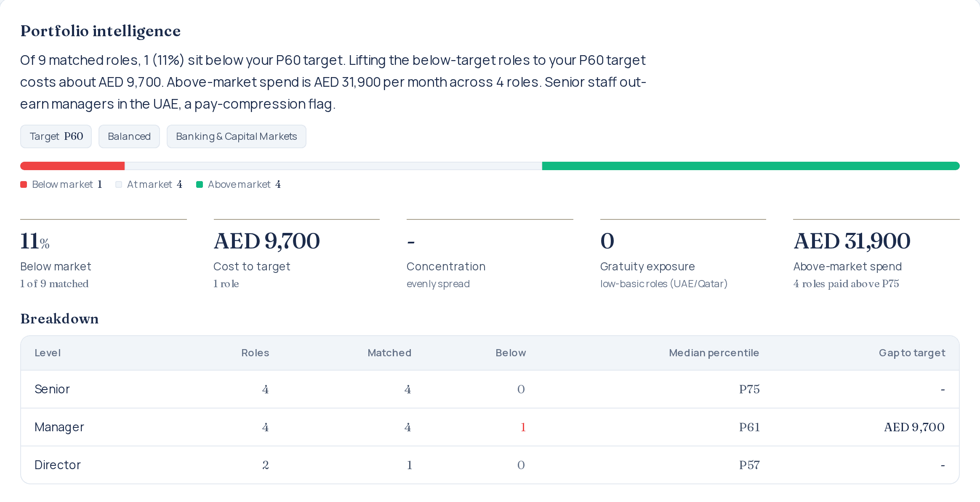The height and width of the screenshot is (502, 980).
Task: Click the green above-market bar segment
Action: (x=751, y=166)
